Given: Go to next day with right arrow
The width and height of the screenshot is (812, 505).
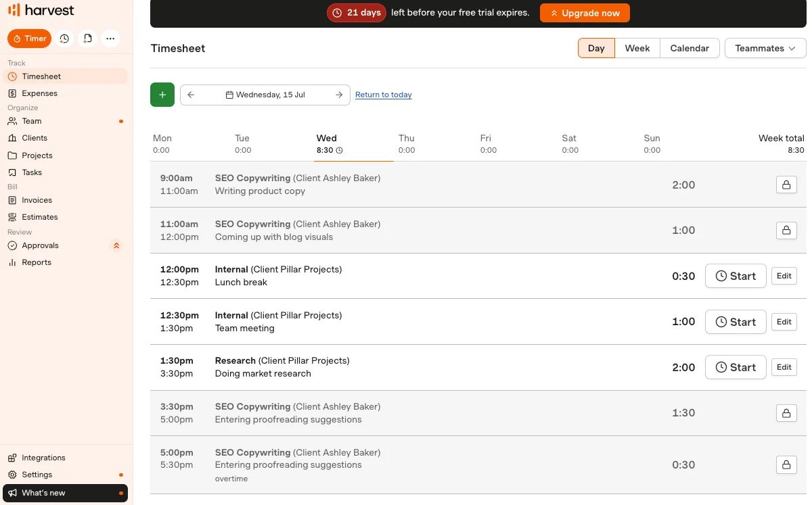Looking at the screenshot, I should (x=339, y=95).
